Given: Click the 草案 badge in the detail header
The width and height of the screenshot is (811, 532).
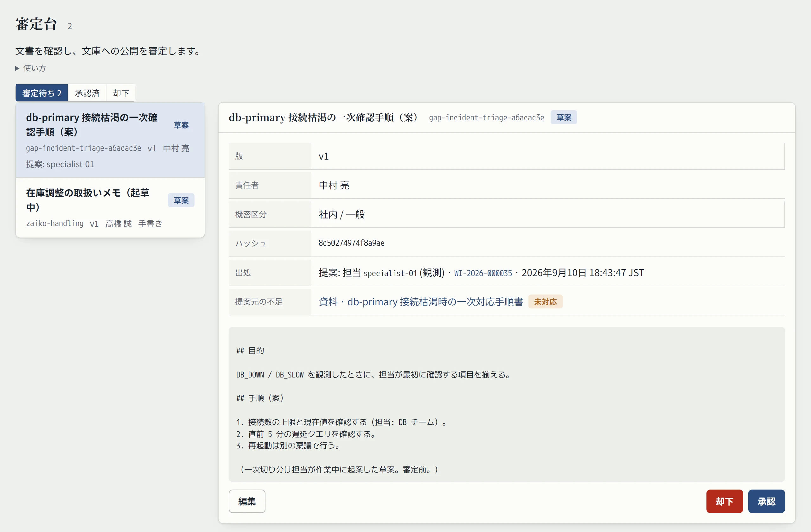Looking at the screenshot, I should tap(564, 117).
